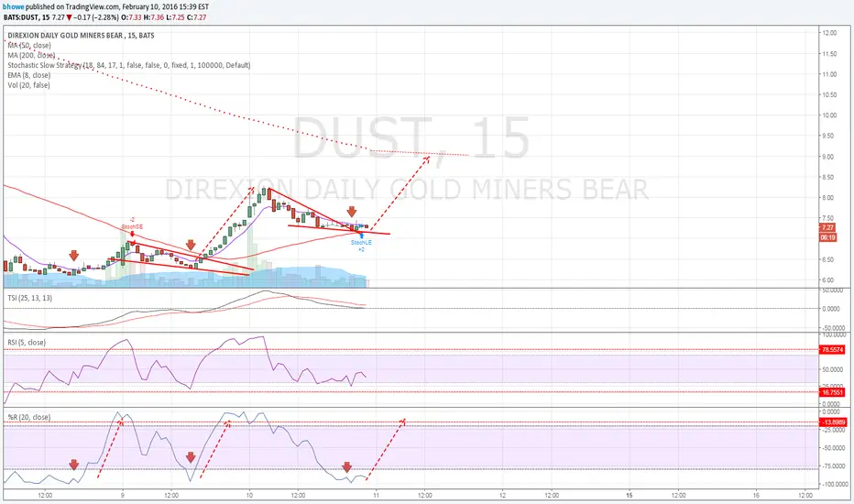Select the Stochastic Slow Strategy legend entry
The image size is (854, 504).
(x=129, y=65)
